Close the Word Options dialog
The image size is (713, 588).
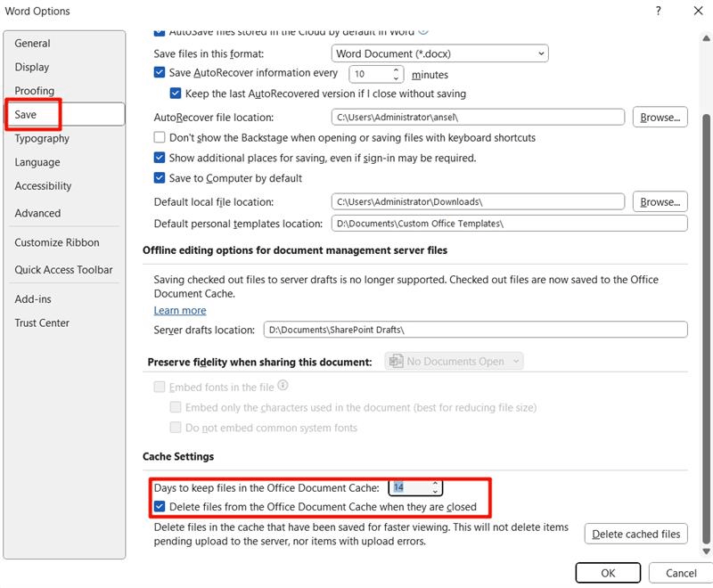pos(699,11)
